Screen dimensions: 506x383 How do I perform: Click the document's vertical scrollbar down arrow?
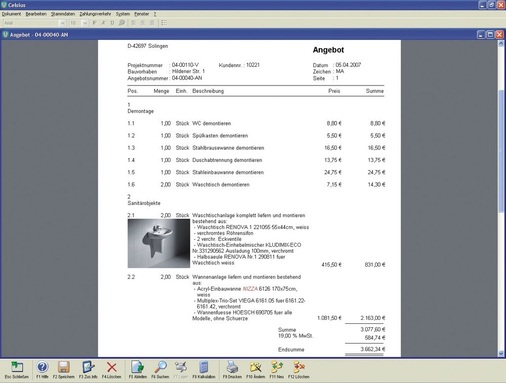pyautogui.click(x=501, y=353)
